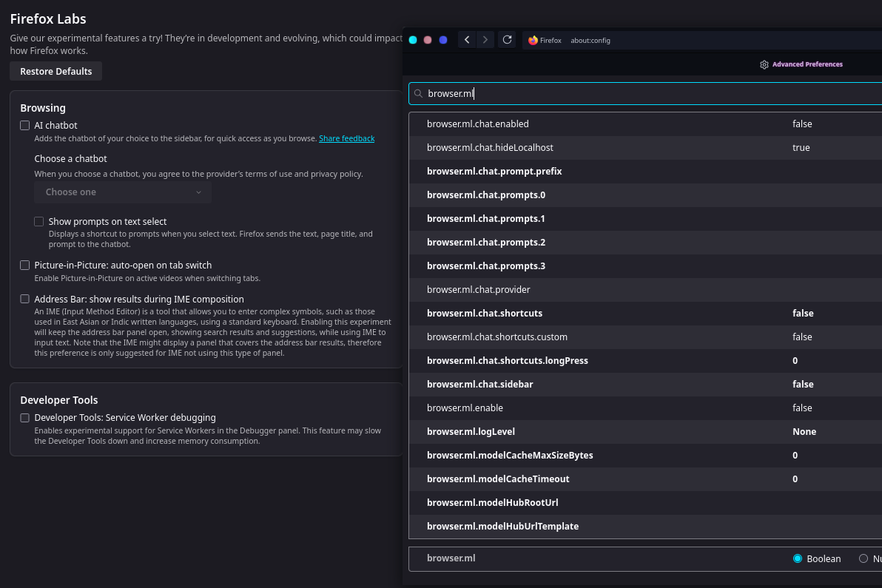Open the Choose one chatbot dropdown

click(123, 192)
